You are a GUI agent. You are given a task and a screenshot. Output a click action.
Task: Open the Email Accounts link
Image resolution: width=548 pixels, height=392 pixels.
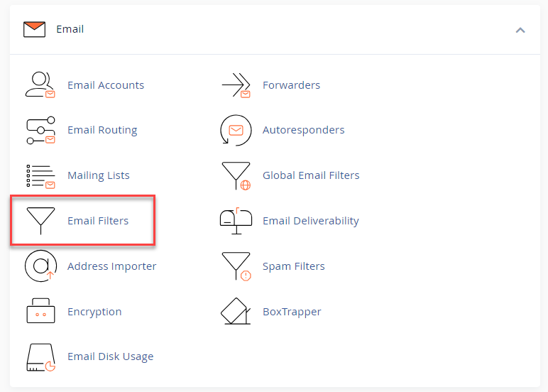(106, 85)
